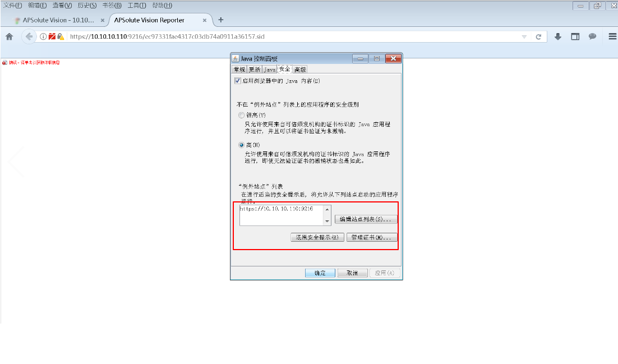Open site information icon in address bar
The image size is (618, 364).
click(x=43, y=37)
